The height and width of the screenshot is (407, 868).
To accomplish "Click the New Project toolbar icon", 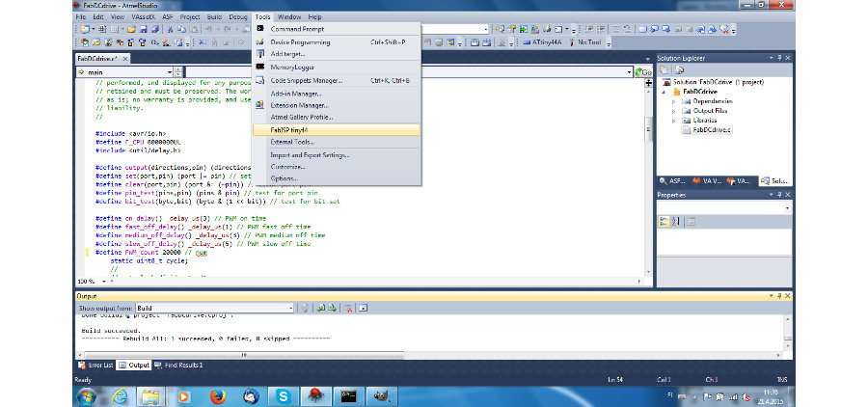I will [85, 29].
